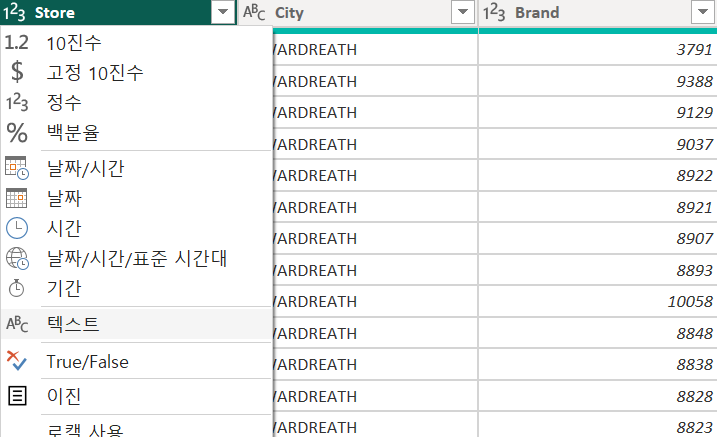Screen dimensions: 717x437
Task: Select Brand cell 3791
Action: 597,49
